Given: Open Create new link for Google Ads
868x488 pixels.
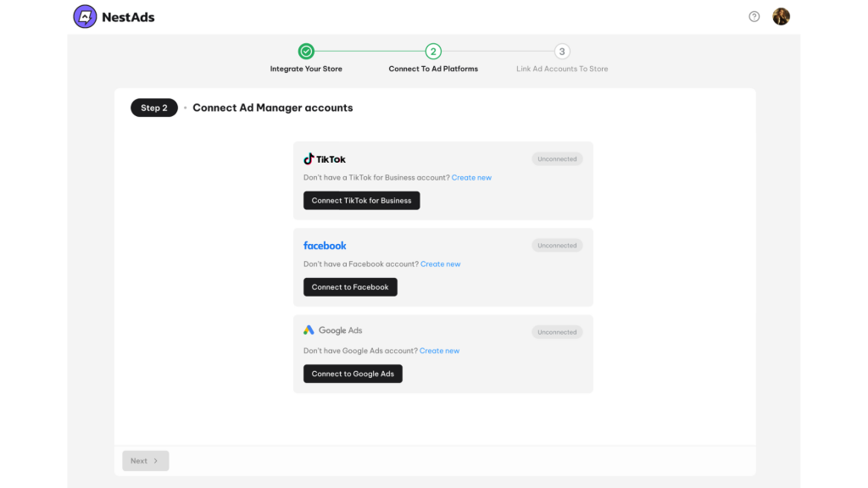Looking at the screenshot, I should point(440,351).
